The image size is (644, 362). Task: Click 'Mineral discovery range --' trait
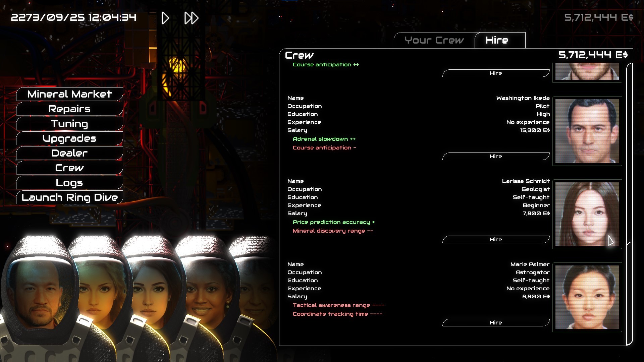333,231
